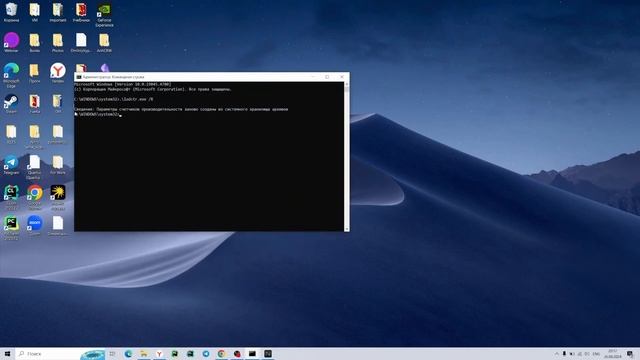The image size is (640, 360).
Task: Open the Command Prompt title bar icon menu
Action: click(x=79, y=77)
